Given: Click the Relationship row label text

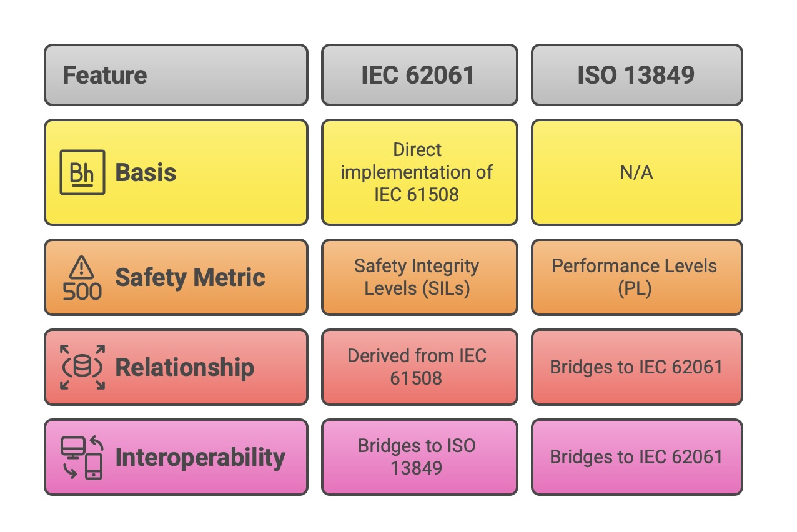Looking at the screenshot, I should click(x=184, y=367).
